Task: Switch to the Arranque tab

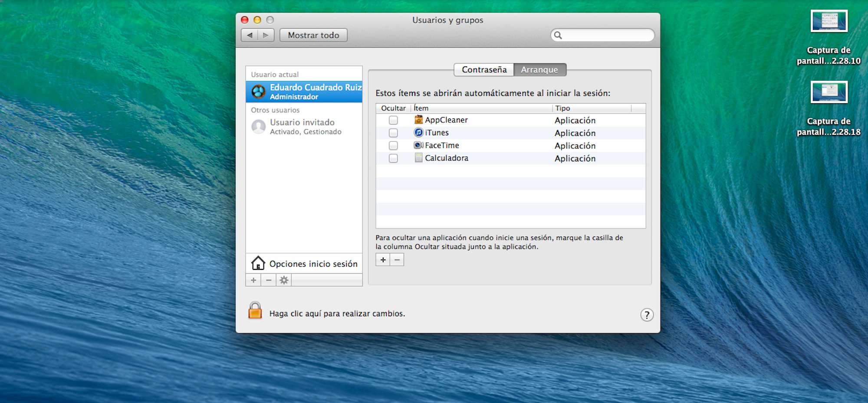Action: coord(540,70)
